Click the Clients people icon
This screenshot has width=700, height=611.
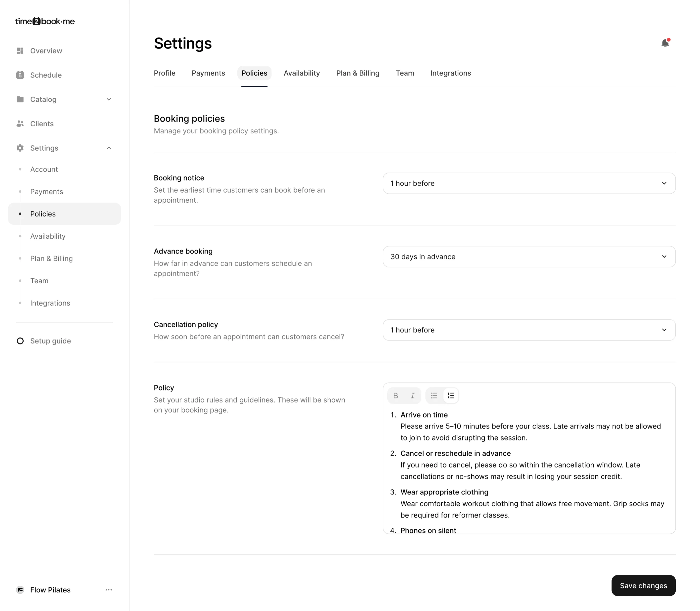point(20,124)
